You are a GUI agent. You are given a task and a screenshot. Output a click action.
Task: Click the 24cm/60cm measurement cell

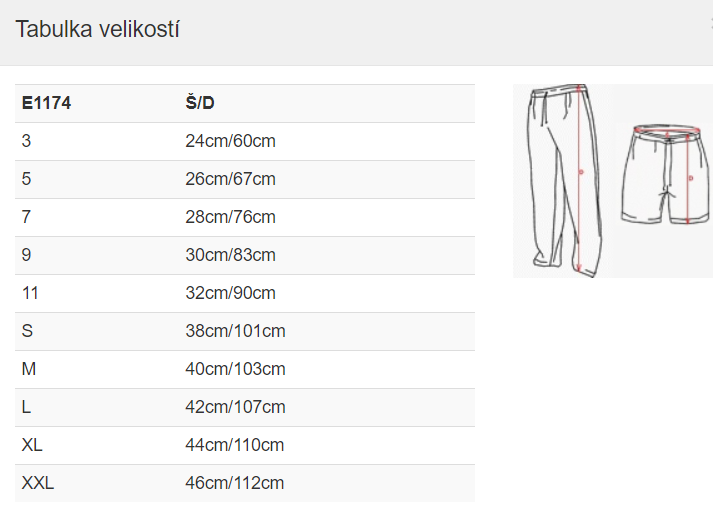tap(230, 141)
